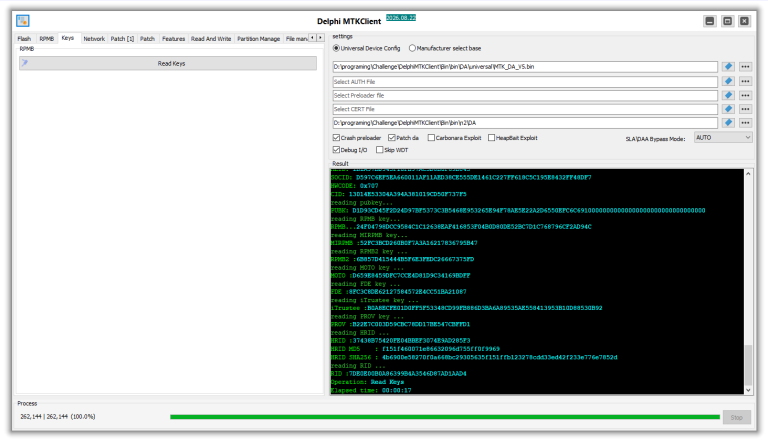Click the Operation: Read Keys log line
This screenshot has height=439, width=768.
pyautogui.click(x=367, y=382)
